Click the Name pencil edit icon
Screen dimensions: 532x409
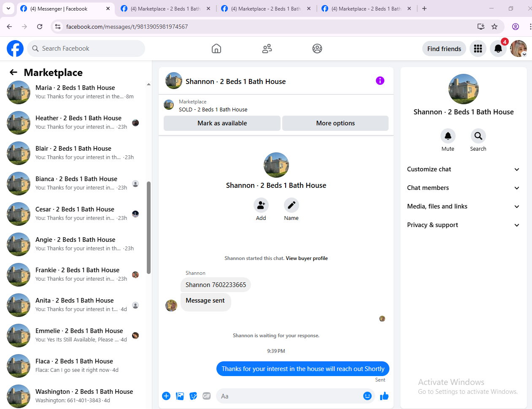292,205
